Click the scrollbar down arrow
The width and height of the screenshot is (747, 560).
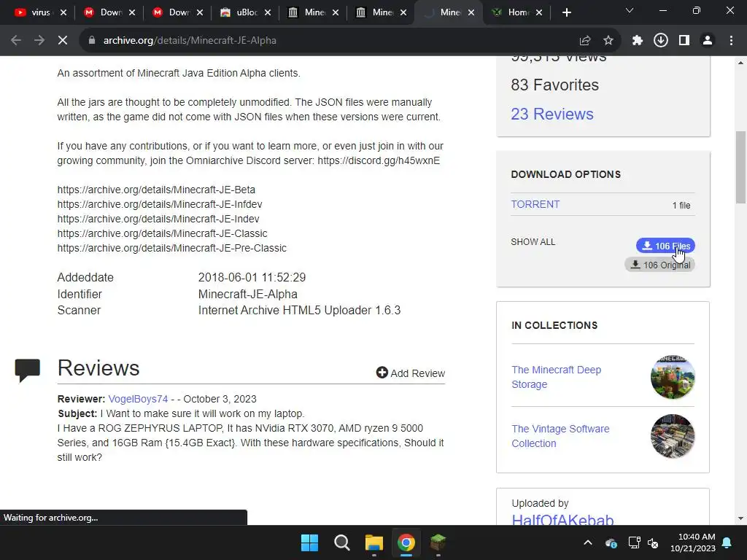(741, 518)
